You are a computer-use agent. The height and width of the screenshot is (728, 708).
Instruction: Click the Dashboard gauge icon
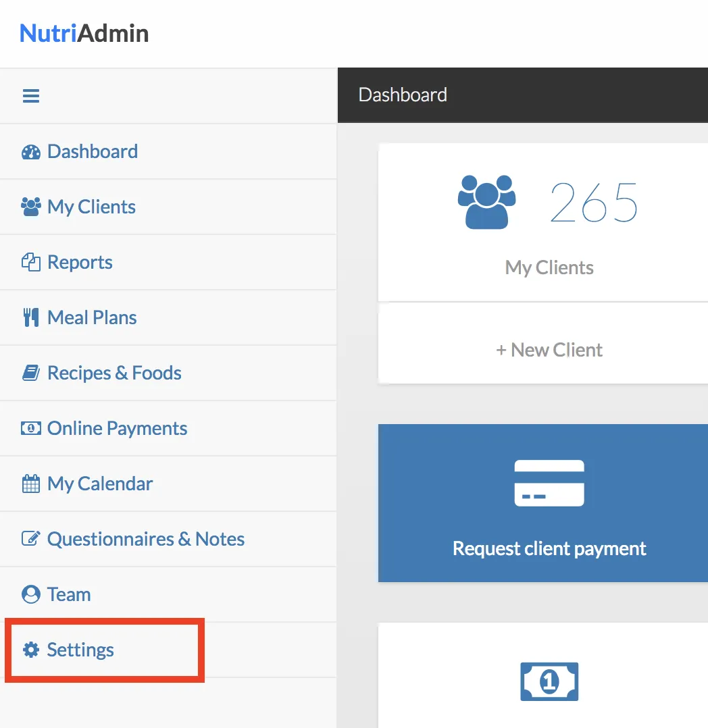click(31, 152)
